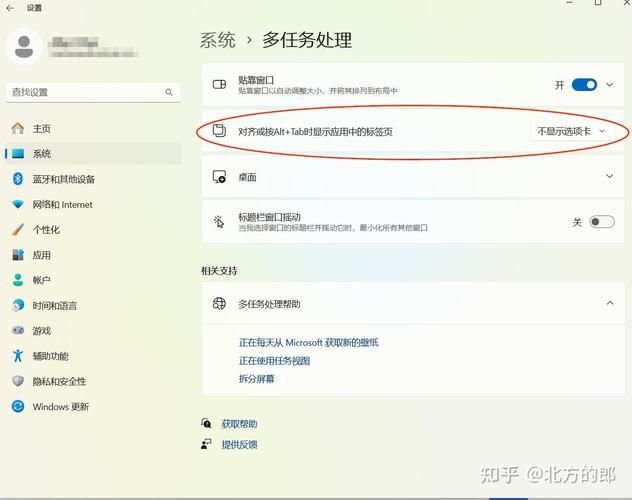Open the Windows 更新 sync icon
The width and height of the screenshot is (632, 500).
click(x=18, y=406)
